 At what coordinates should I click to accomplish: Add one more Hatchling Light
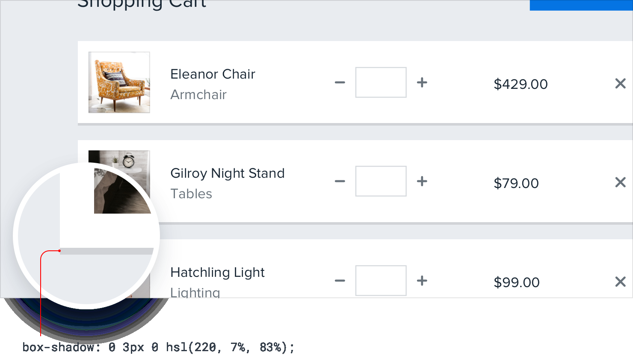coord(422,281)
